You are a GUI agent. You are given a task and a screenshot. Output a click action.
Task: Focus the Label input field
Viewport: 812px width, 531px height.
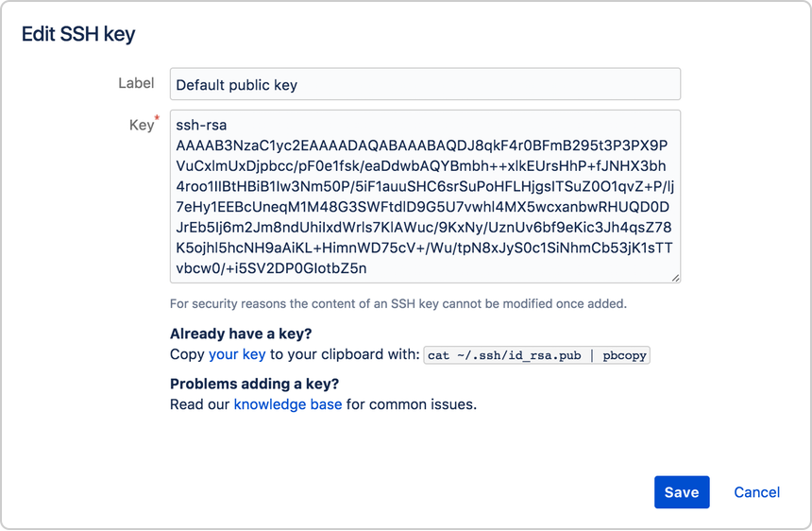[x=425, y=84]
